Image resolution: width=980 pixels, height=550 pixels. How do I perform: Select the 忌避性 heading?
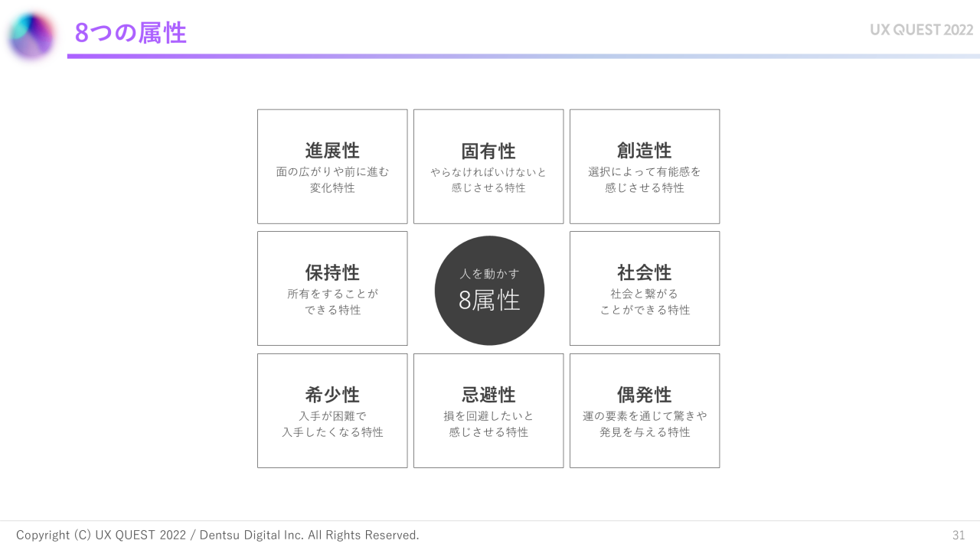[488, 395]
